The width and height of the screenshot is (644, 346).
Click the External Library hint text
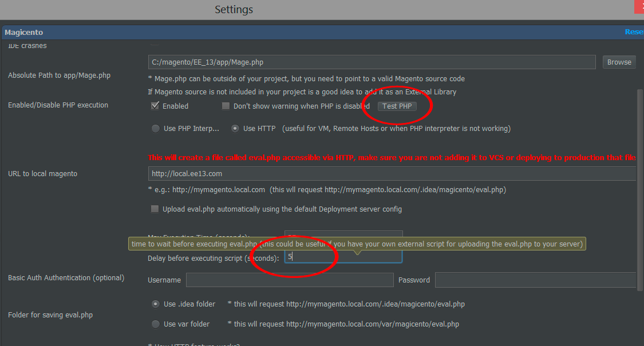pos(302,92)
